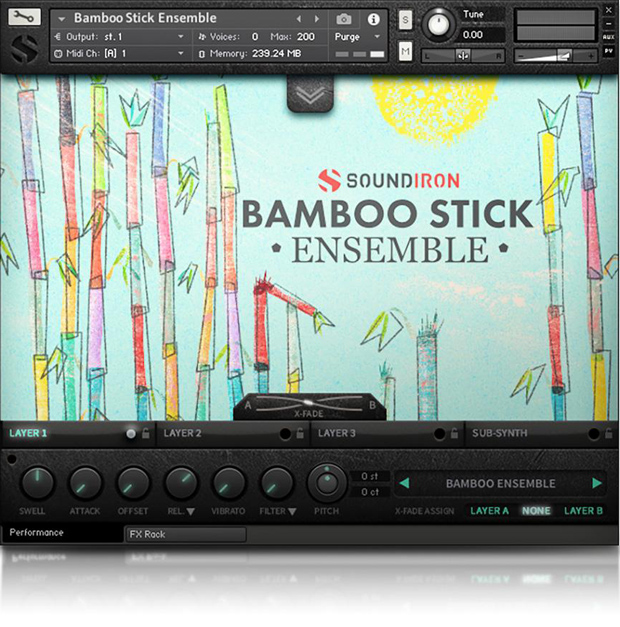This screenshot has width=620, height=627.
Task: Click the Offset knob
Action: [133, 483]
